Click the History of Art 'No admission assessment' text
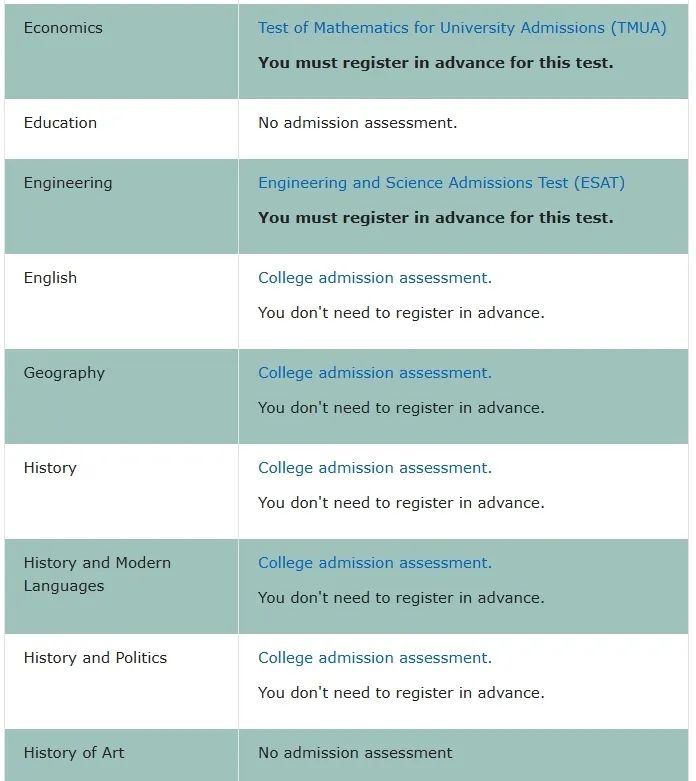This screenshot has height=781, width=696. click(x=355, y=753)
